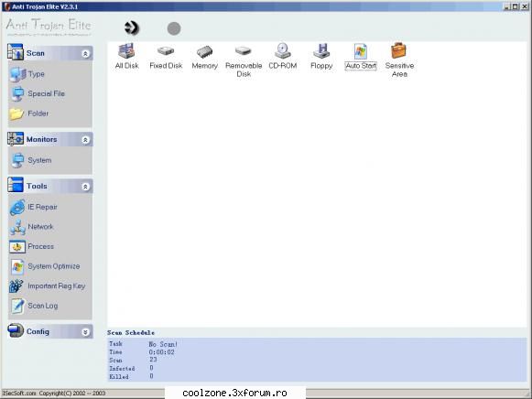Click the gray circle stop button
This screenshot has width=532, height=399.
(174, 28)
